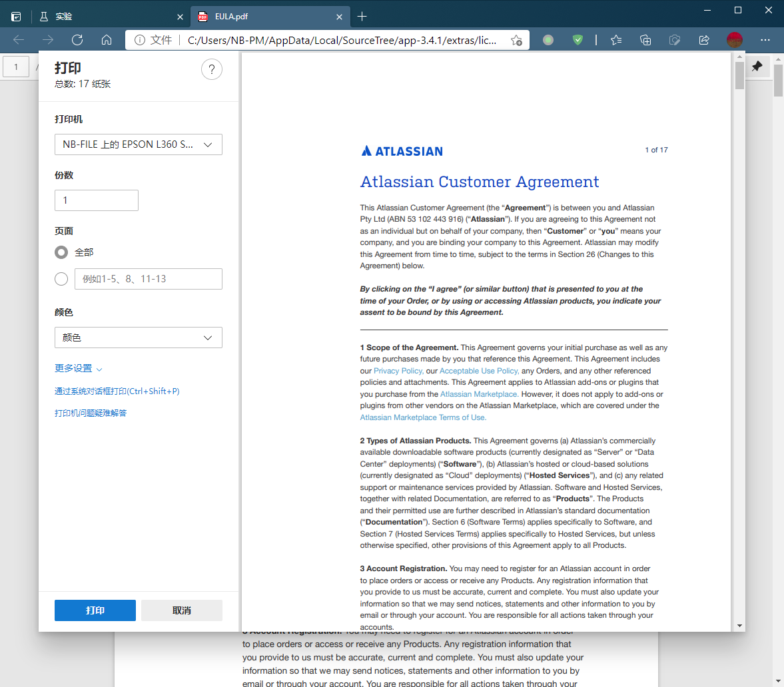Refresh the current page

(77, 40)
